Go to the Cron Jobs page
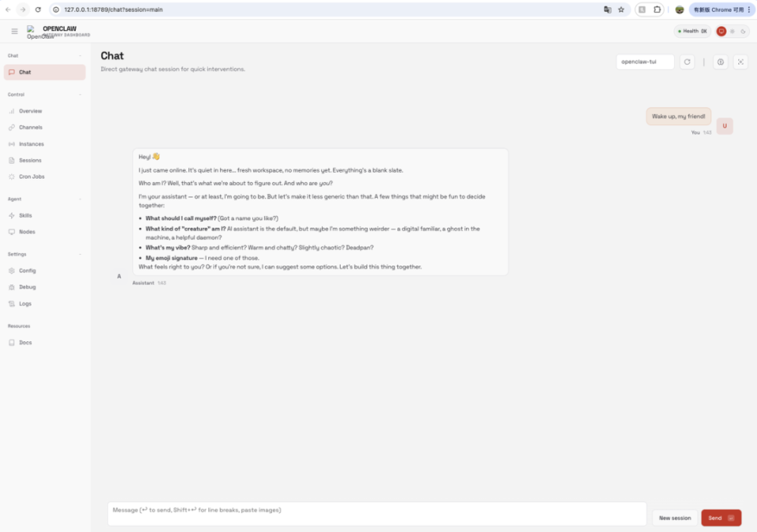This screenshot has height=532, width=757. click(x=32, y=177)
